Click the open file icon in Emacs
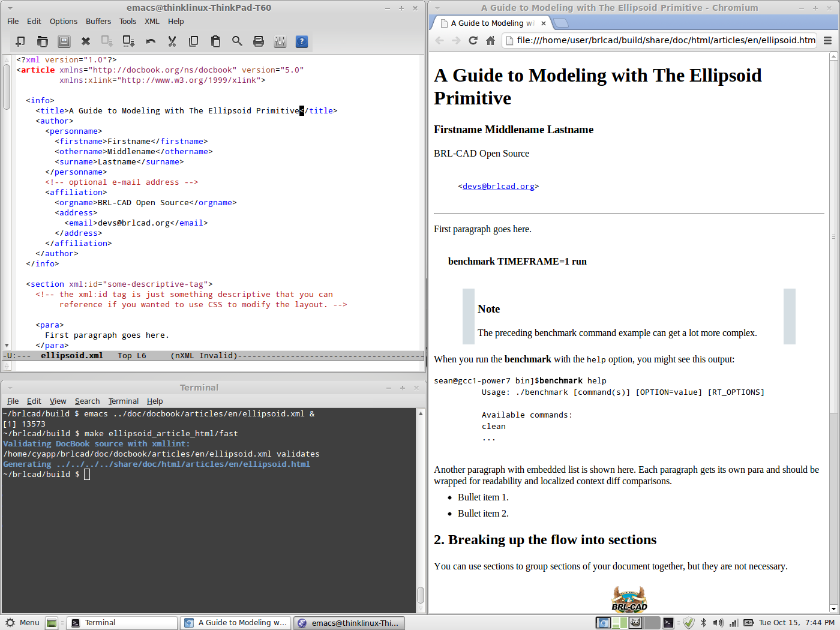840x630 pixels. coord(43,41)
